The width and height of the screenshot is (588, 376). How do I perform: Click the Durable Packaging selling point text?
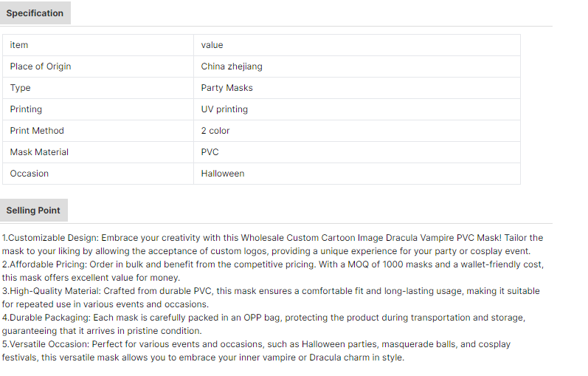pyautogui.click(x=263, y=324)
